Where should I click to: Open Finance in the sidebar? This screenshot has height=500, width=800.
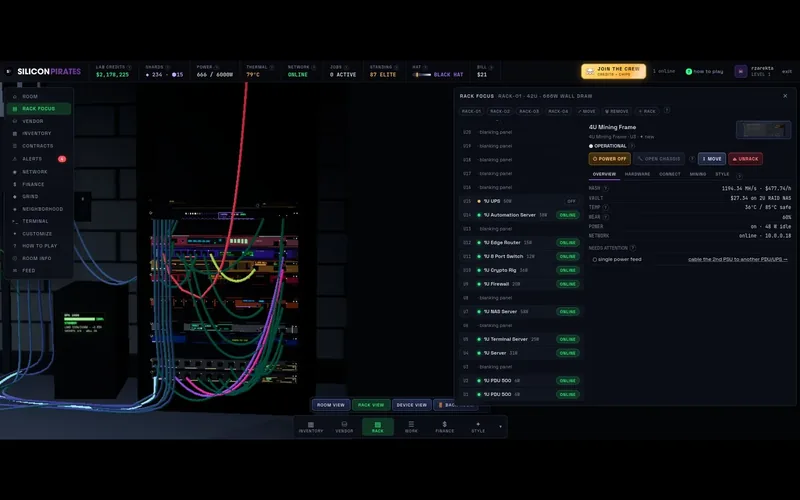[x=39, y=184]
